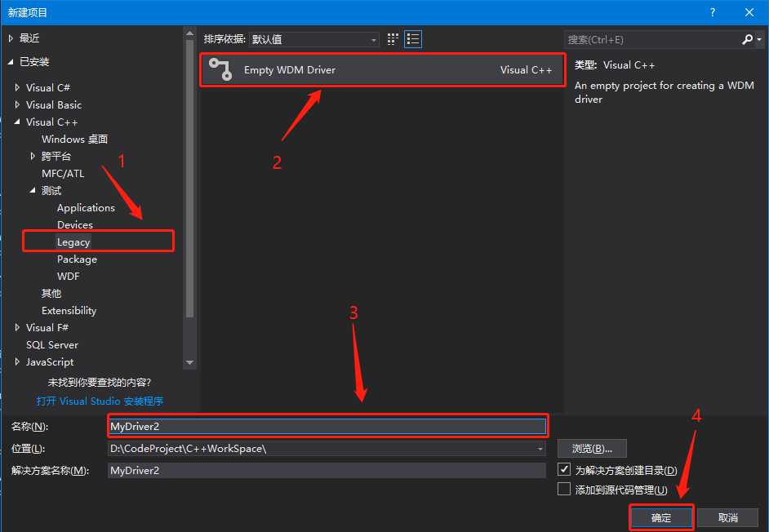Select Windows 桌面 in the tree

point(74,140)
